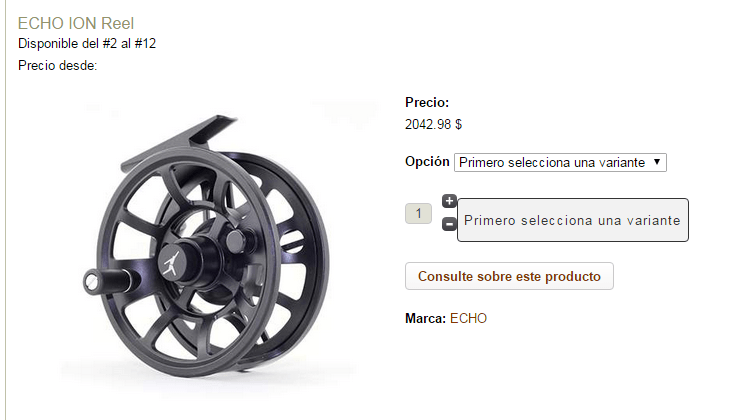Click the bold 'Precio:' label

point(427,102)
